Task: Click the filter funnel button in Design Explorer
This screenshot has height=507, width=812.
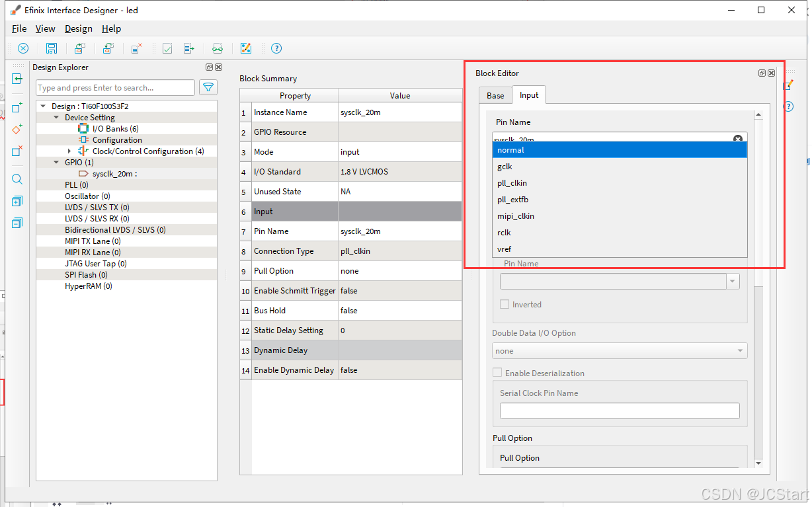Action: click(x=208, y=87)
